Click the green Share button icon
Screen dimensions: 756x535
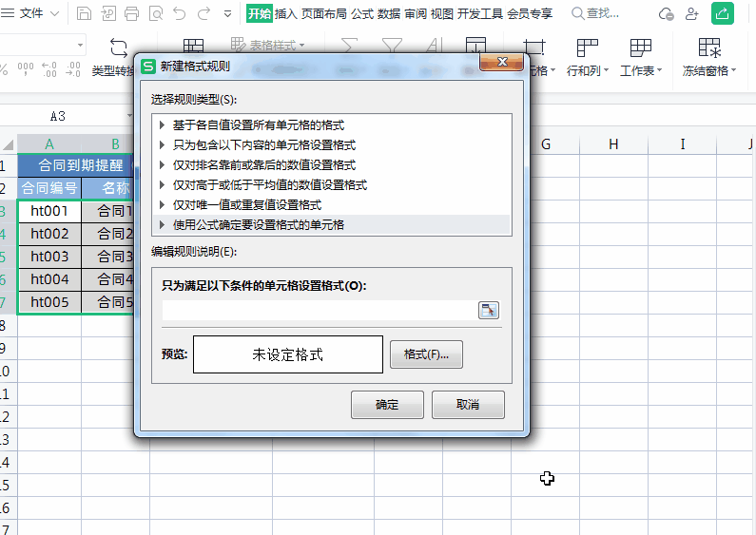pos(723,13)
